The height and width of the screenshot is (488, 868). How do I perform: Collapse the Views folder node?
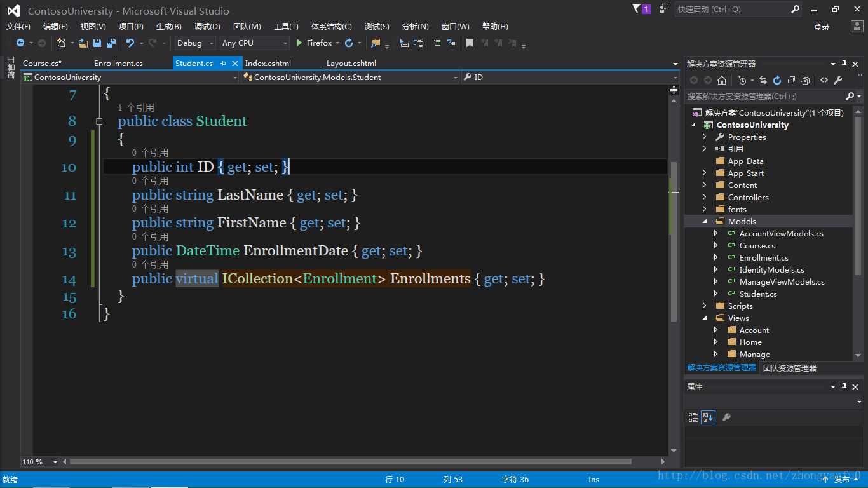(x=704, y=318)
